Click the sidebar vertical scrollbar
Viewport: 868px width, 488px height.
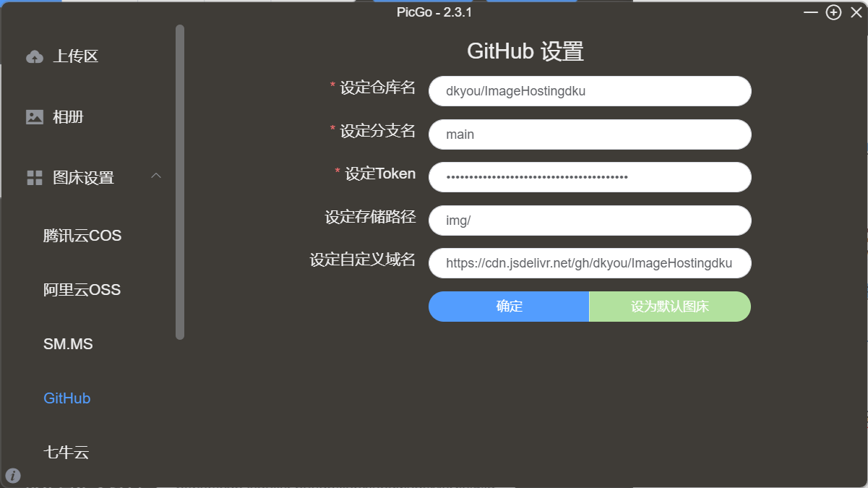(x=180, y=182)
